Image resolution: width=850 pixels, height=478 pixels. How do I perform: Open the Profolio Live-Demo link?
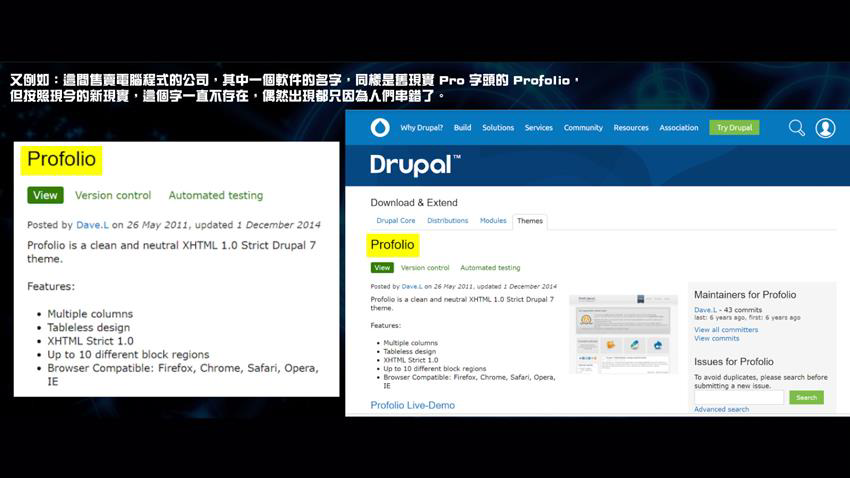[413, 405]
